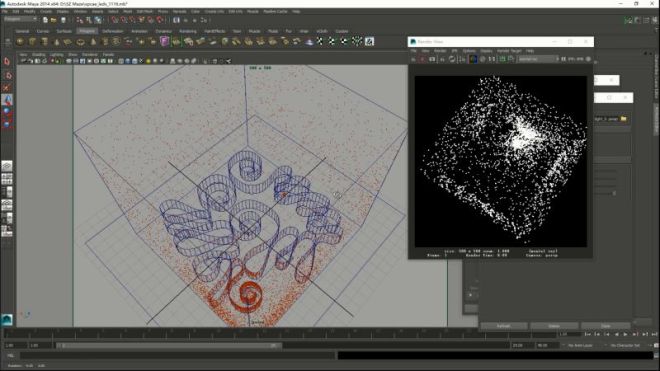
Task: Click the folder icon in right panel
Action: (624, 119)
